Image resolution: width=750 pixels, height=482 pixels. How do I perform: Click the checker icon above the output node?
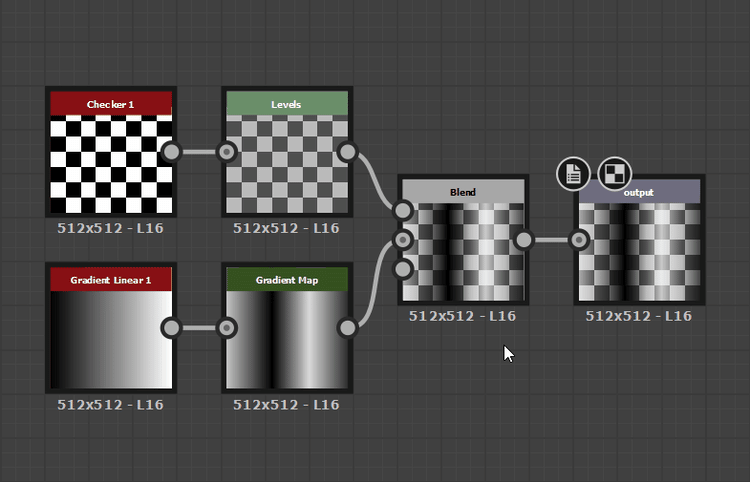click(x=615, y=174)
